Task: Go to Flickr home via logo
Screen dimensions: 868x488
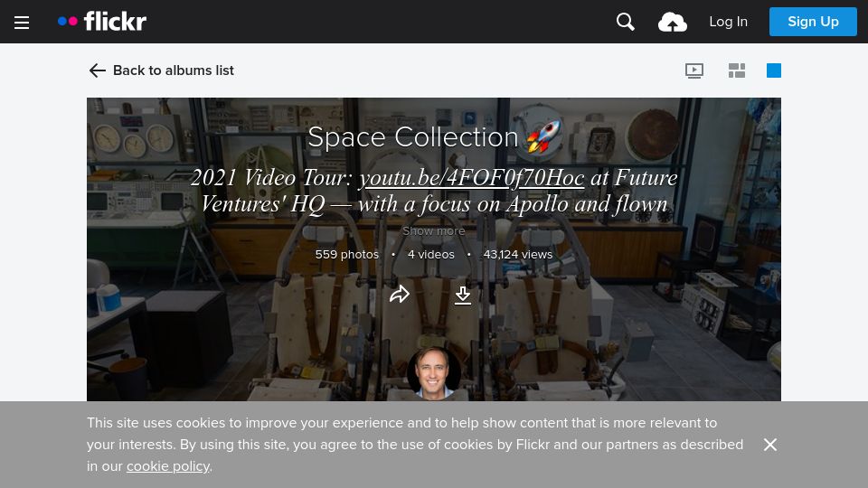Action: [102, 22]
